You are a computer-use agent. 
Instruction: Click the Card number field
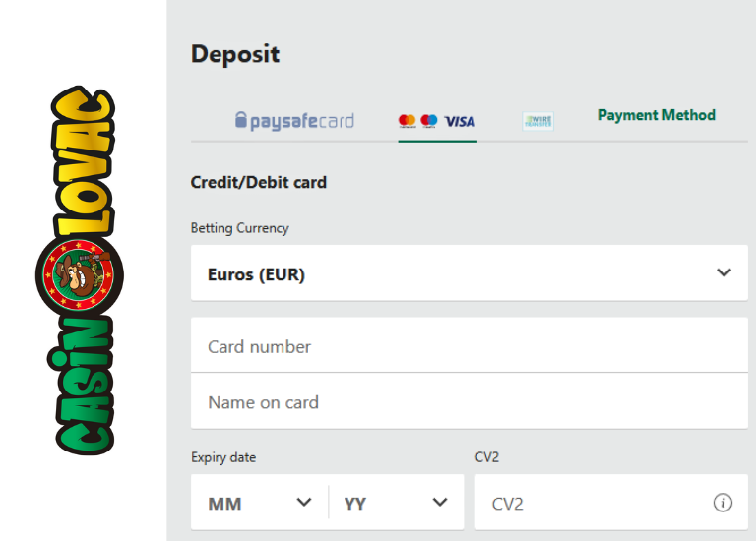click(469, 346)
